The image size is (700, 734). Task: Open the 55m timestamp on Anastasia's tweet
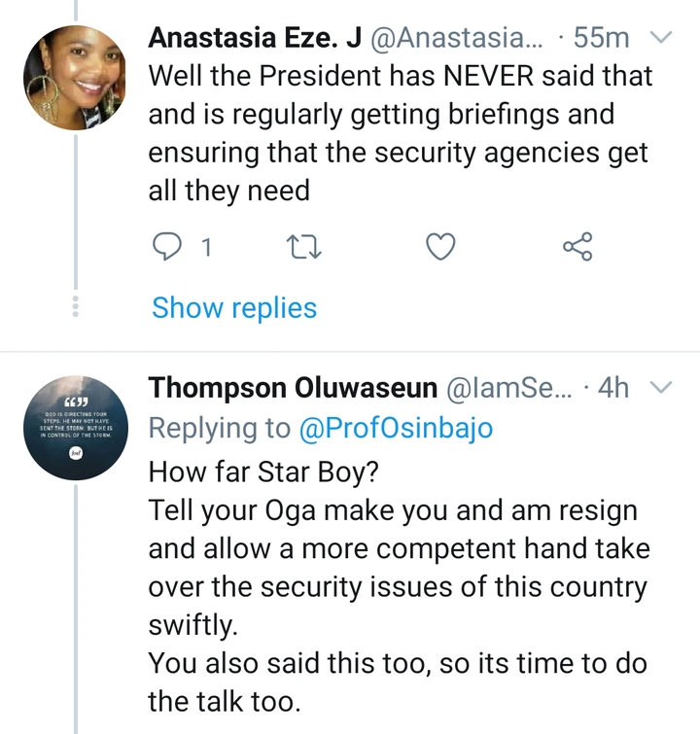pos(601,39)
